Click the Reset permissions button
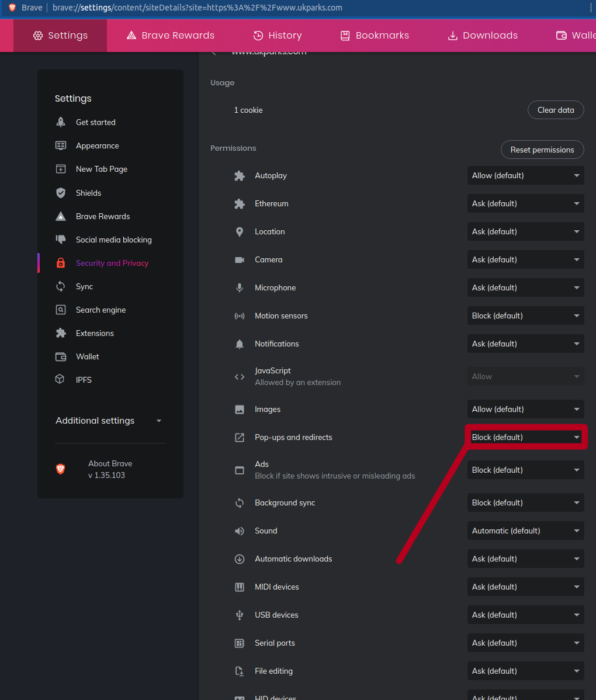 542,150
